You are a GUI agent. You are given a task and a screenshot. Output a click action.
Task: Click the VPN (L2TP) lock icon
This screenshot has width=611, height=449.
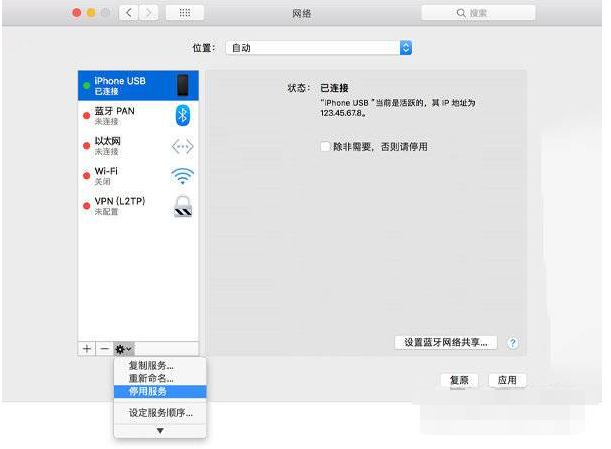pyautogui.click(x=183, y=207)
